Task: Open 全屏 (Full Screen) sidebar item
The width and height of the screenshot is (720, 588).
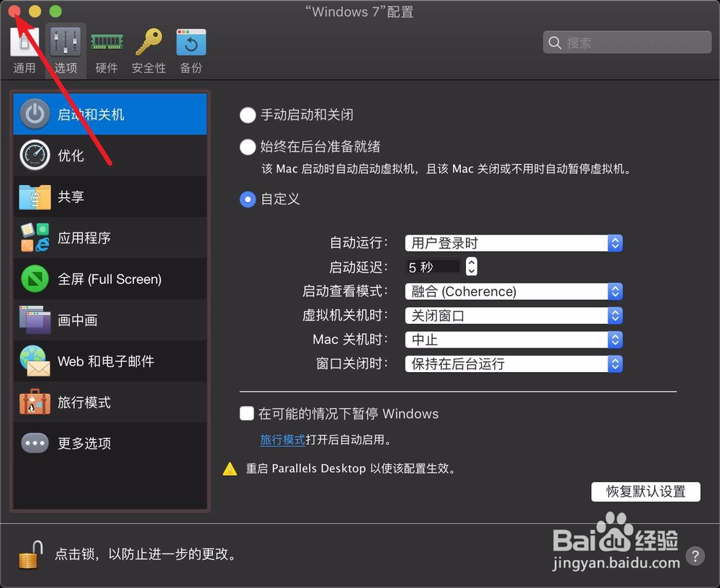Action: [x=109, y=279]
